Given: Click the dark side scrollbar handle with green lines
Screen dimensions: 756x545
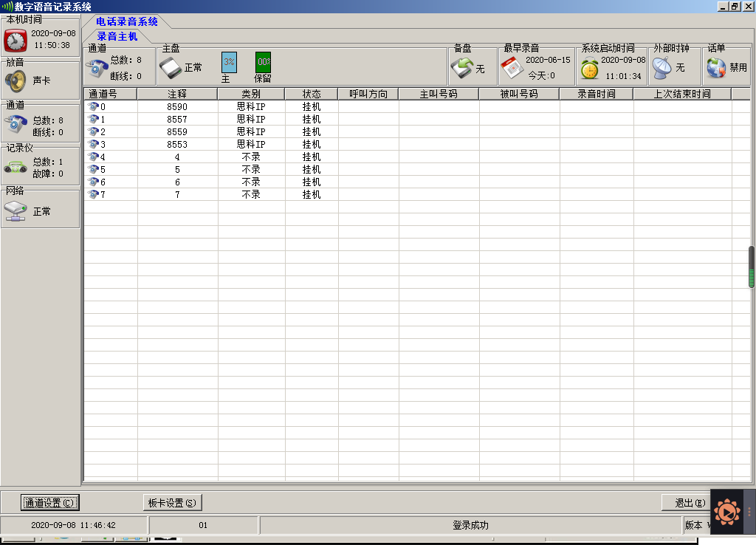Looking at the screenshot, I should coord(751,267).
